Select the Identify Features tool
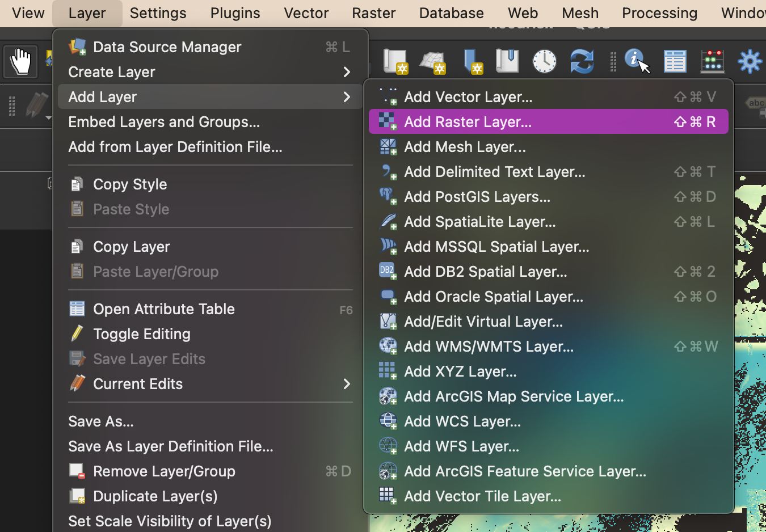 coord(637,61)
